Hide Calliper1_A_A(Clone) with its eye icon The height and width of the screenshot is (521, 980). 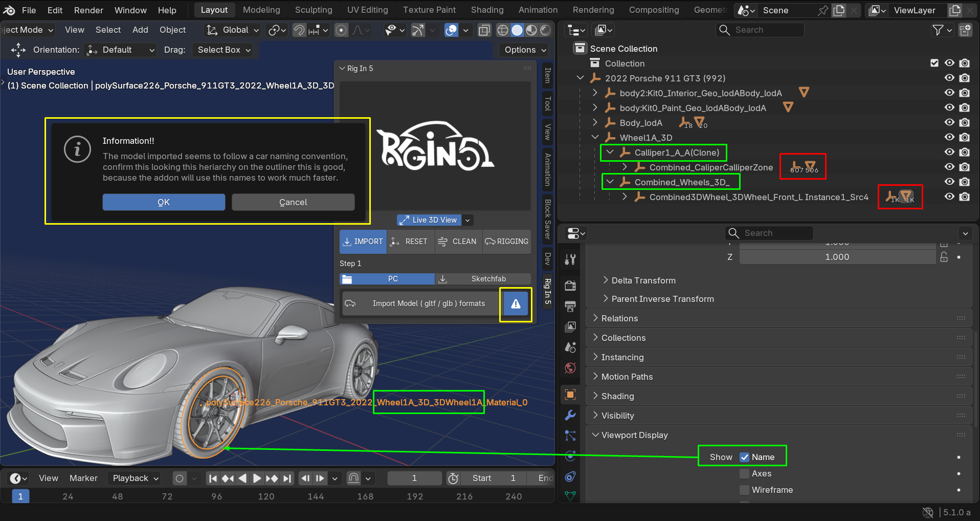click(949, 152)
